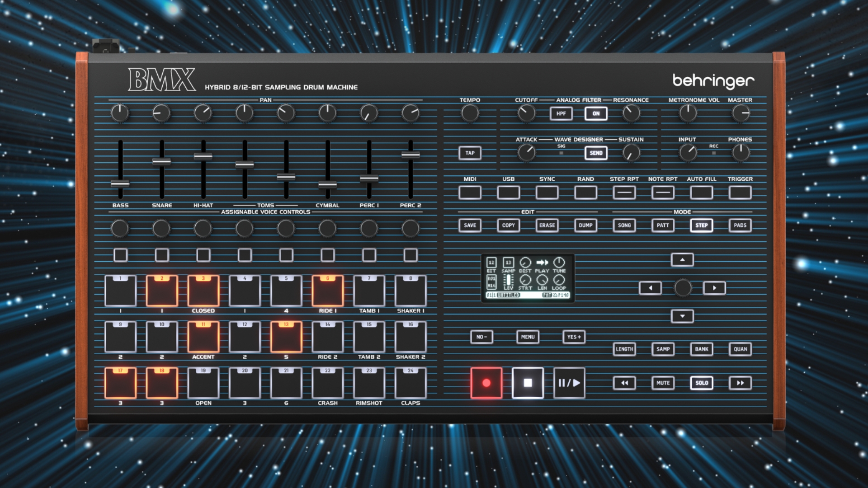868x488 pixels.
Task: Click the fast-forward double-arrow button
Action: pos(740,383)
